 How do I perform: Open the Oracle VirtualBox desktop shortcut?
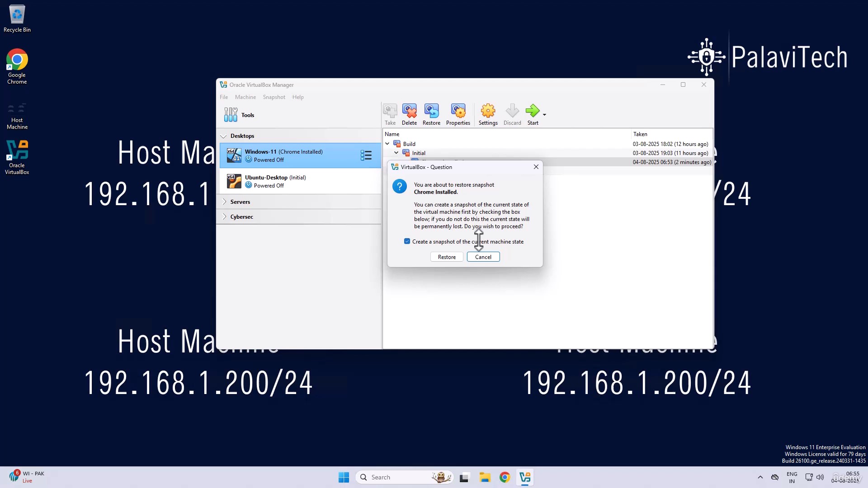[x=17, y=157]
